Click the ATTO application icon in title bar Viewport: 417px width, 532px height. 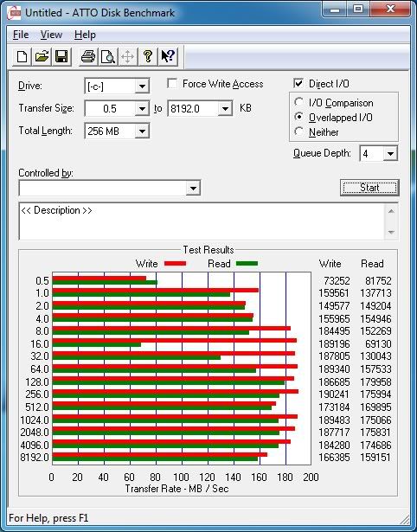14,13
